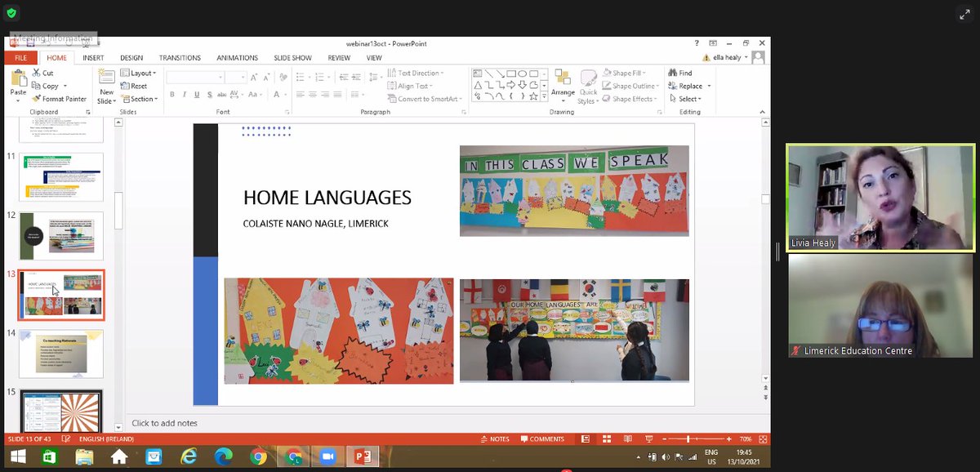Switch to Slide Sorter view

pyautogui.click(x=607, y=439)
